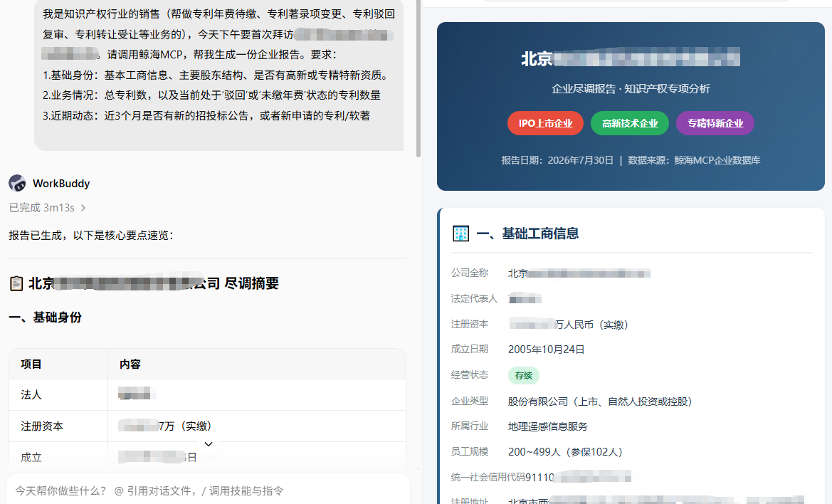Click the 存续 status badge
832x504 pixels.
[x=524, y=376]
